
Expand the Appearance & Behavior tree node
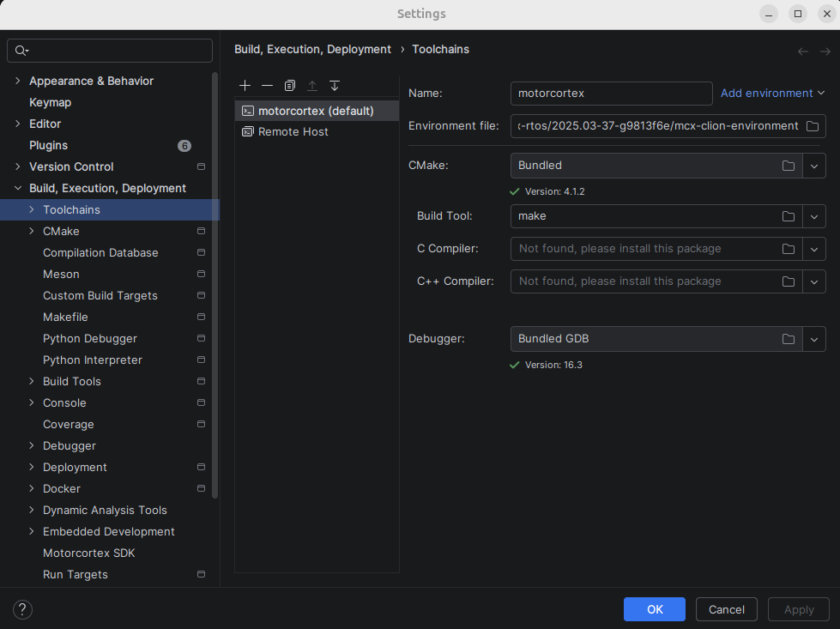pos(18,81)
